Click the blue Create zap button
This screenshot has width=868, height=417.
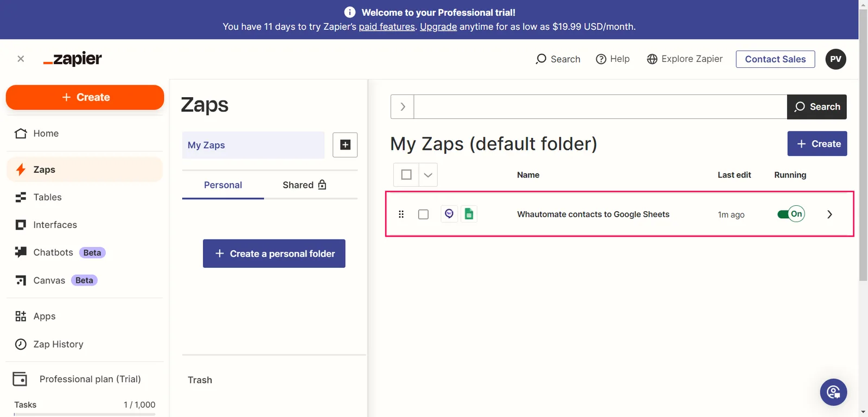tap(817, 144)
